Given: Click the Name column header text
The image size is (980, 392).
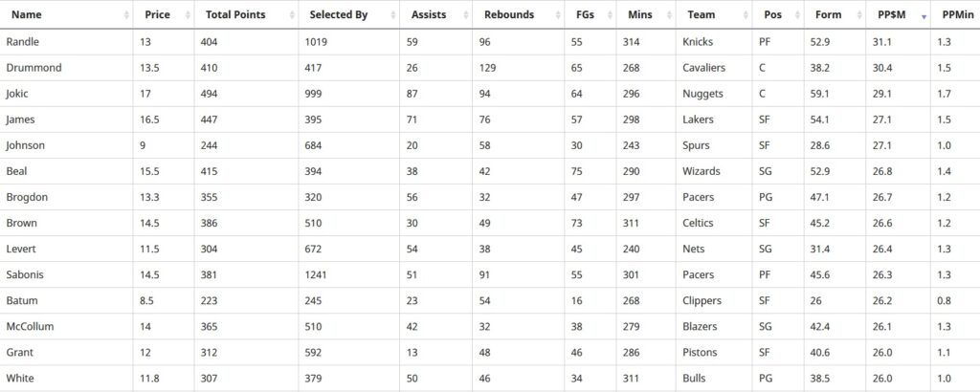Looking at the screenshot, I should 26,14.
